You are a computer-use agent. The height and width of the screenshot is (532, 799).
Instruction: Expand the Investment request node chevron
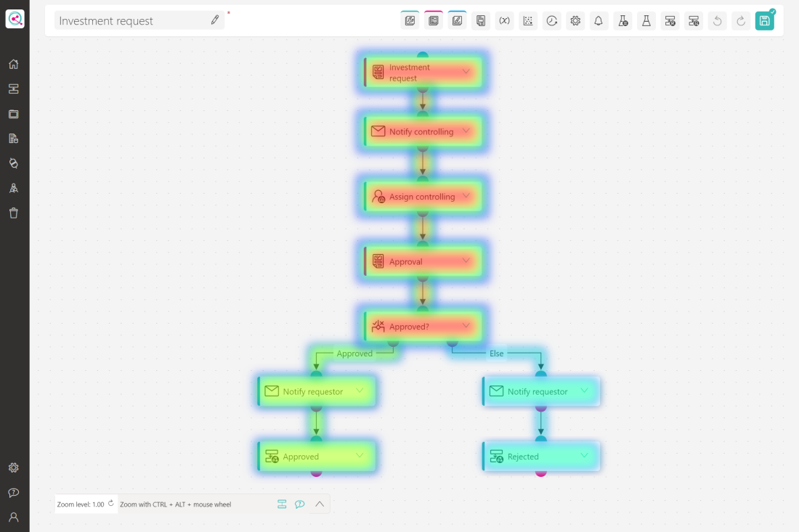(466, 72)
